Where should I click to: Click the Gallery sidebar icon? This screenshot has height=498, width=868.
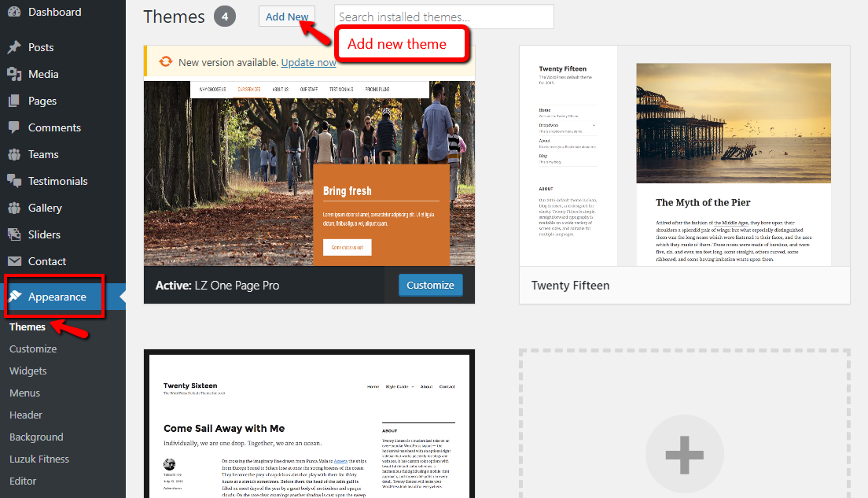pos(14,208)
